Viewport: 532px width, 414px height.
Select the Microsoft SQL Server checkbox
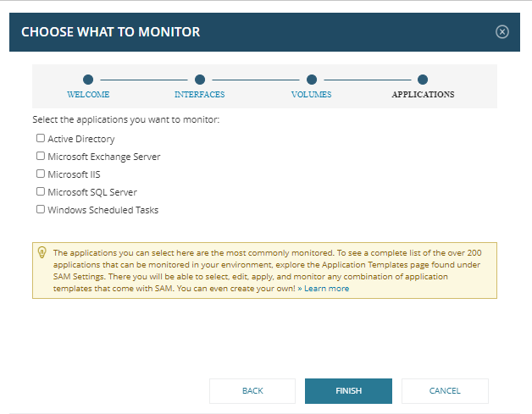[x=41, y=191]
